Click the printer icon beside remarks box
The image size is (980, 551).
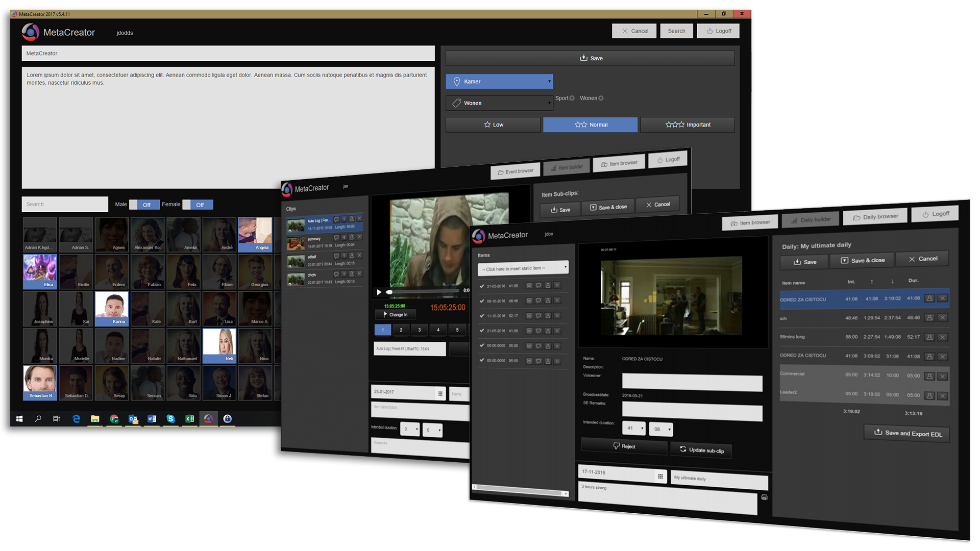764,497
